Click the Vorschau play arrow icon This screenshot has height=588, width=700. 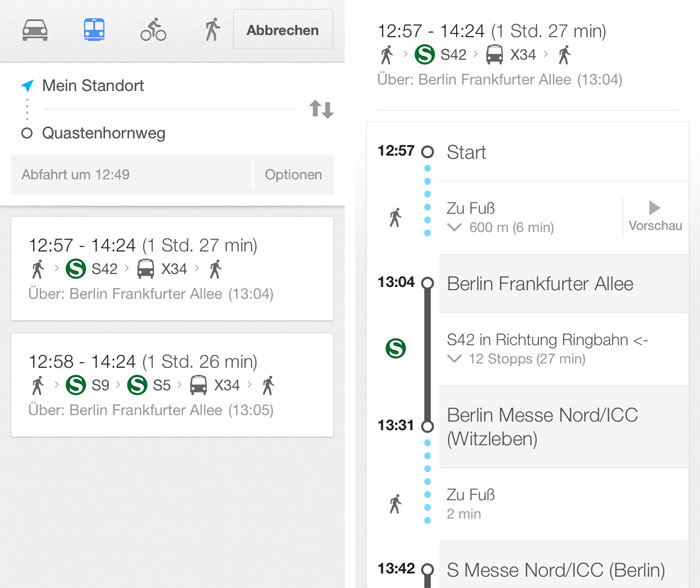point(654,208)
